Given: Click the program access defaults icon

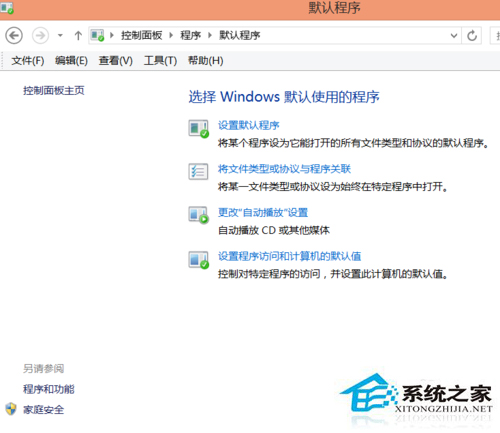Looking at the screenshot, I should point(199,260).
